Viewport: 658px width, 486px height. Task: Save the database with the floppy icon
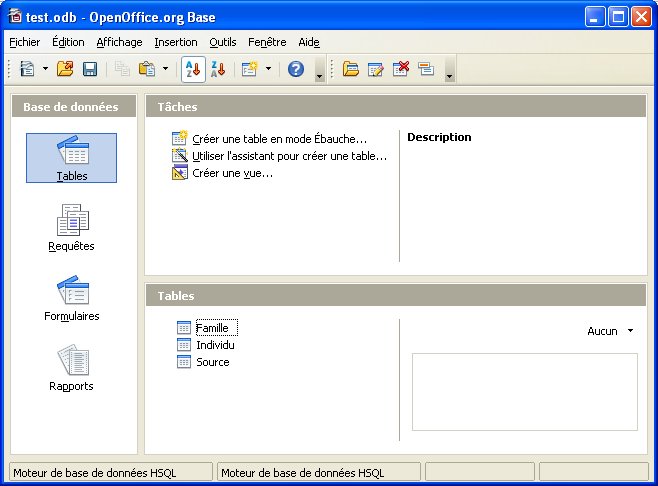point(90,69)
